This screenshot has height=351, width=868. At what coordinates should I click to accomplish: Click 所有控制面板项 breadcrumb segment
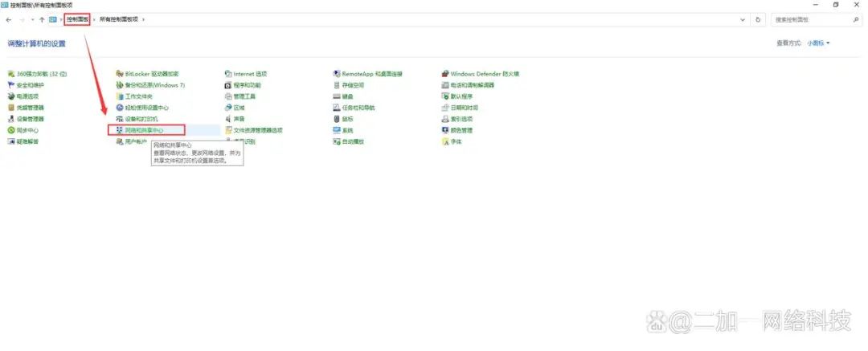pyautogui.click(x=117, y=19)
